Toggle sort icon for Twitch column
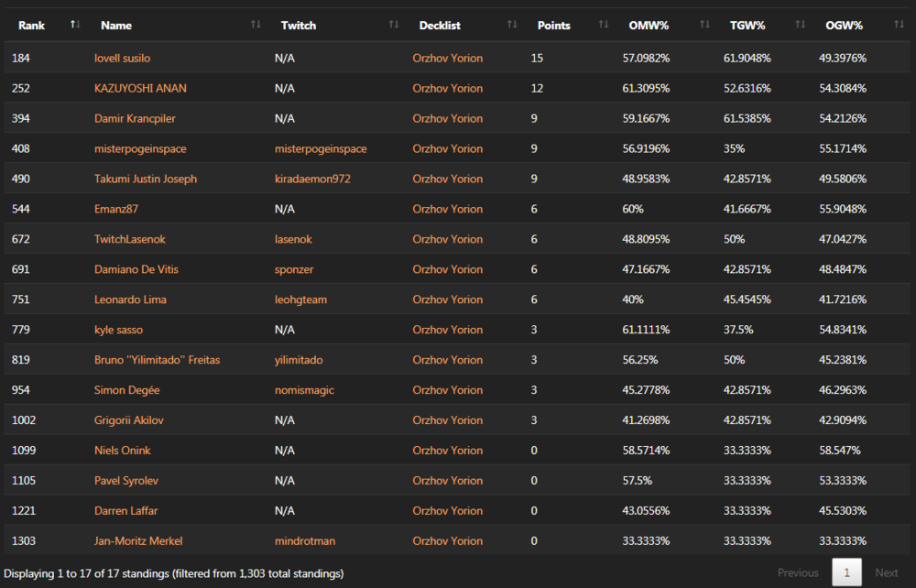 pyautogui.click(x=394, y=25)
